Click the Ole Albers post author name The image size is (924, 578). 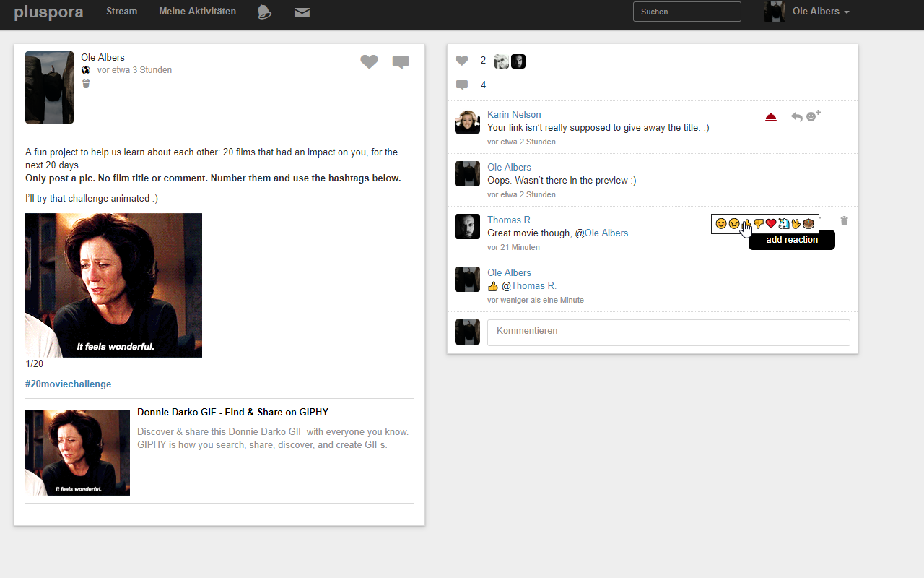pos(103,58)
